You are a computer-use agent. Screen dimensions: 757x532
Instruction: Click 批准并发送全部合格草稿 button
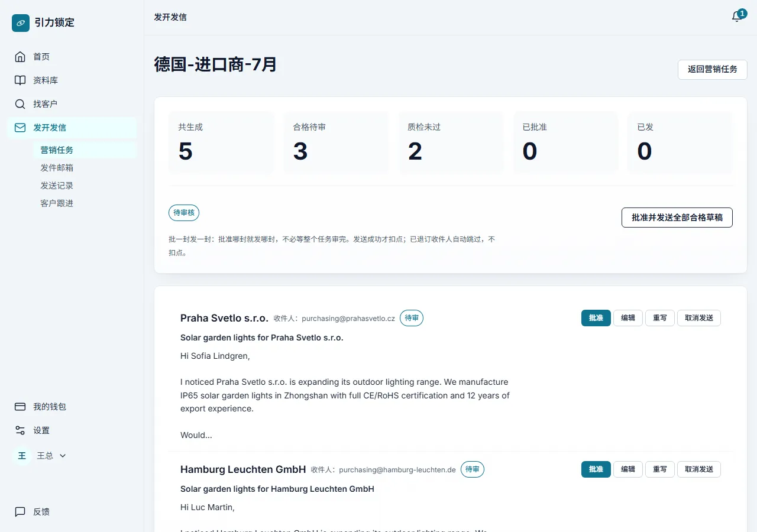click(x=677, y=218)
